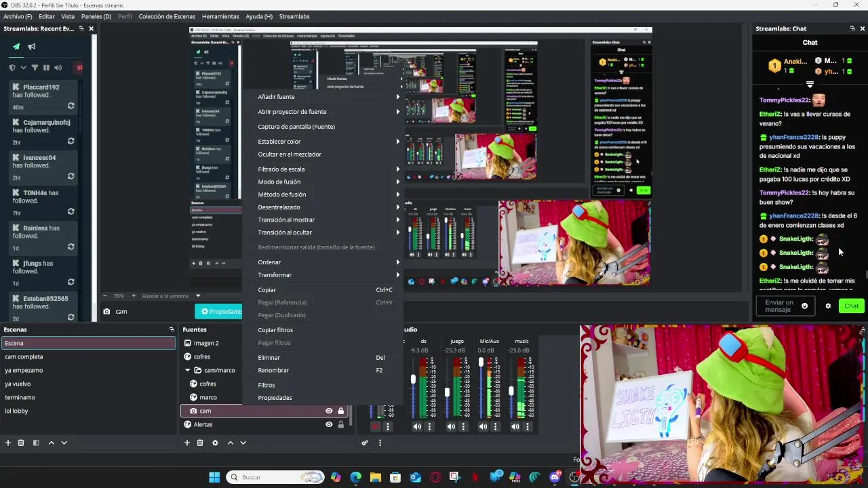Click Propiedades button below preview
Screen dimensions: 868x488
pos(219,311)
